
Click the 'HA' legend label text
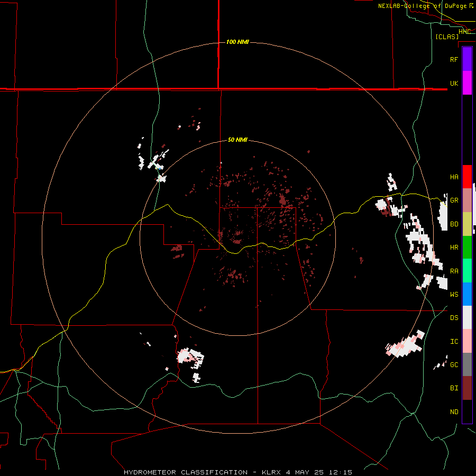click(454, 177)
